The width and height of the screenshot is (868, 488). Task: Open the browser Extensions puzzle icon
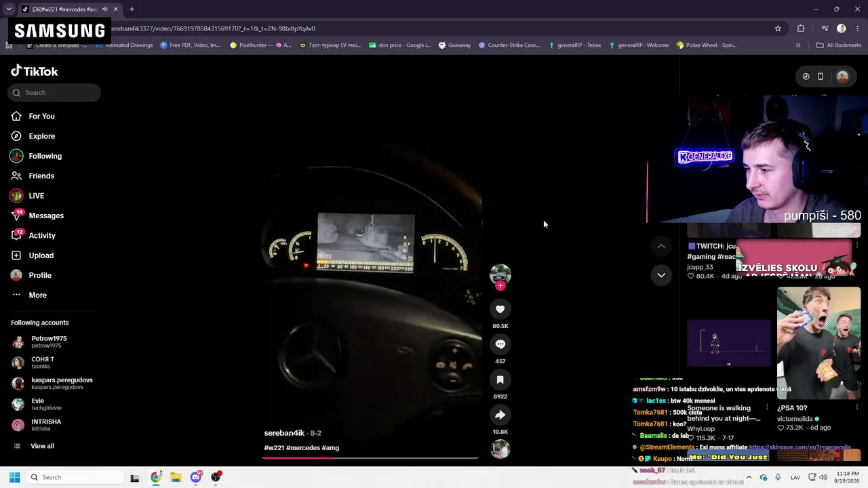click(801, 28)
